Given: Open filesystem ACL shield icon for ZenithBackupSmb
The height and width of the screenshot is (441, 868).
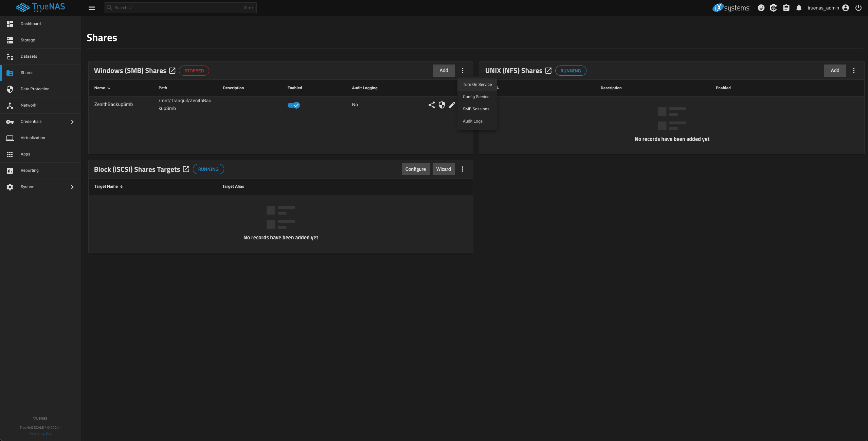Looking at the screenshot, I should [x=441, y=105].
